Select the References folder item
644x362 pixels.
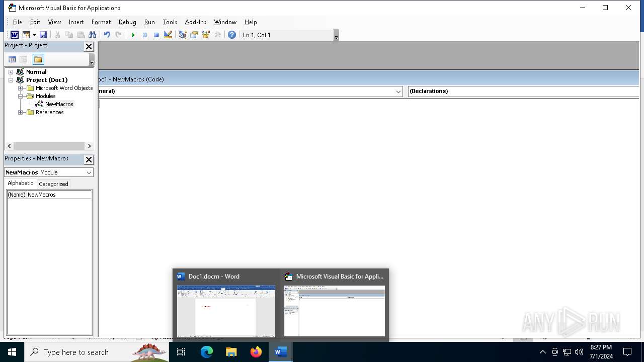point(49,112)
